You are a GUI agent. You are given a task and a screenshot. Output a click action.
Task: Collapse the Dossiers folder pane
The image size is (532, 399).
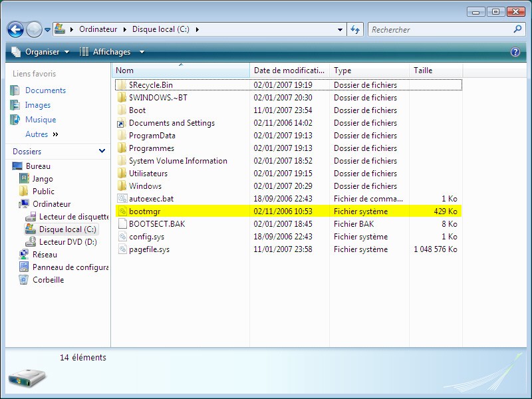coord(102,151)
